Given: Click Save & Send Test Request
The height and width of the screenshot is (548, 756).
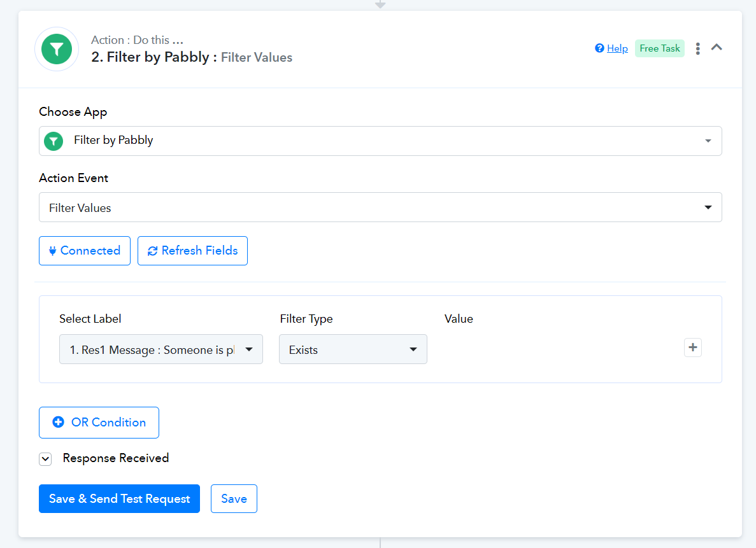Looking at the screenshot, I should tap(119, 499).
